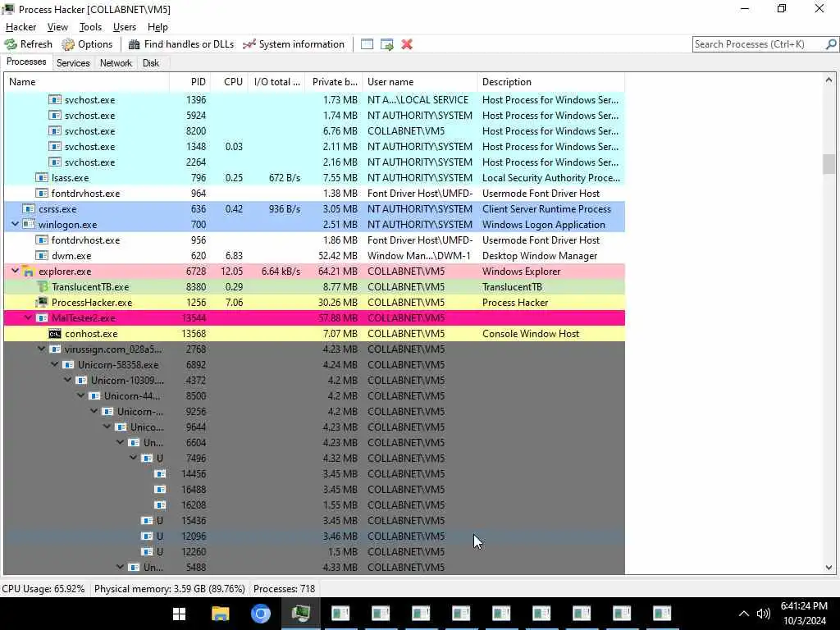Open System information window
The image size is (840, 630).
click(x=293, y=44)
